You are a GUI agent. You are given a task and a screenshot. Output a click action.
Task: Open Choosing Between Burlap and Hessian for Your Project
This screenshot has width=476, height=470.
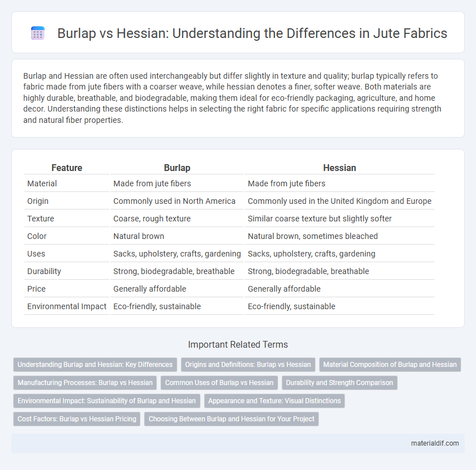(231, 418)
